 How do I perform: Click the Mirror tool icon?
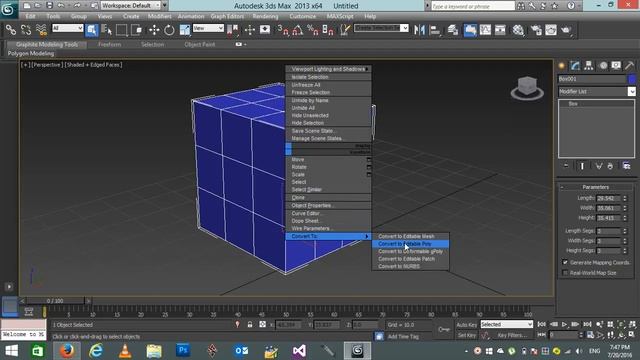tap(419, 30)
